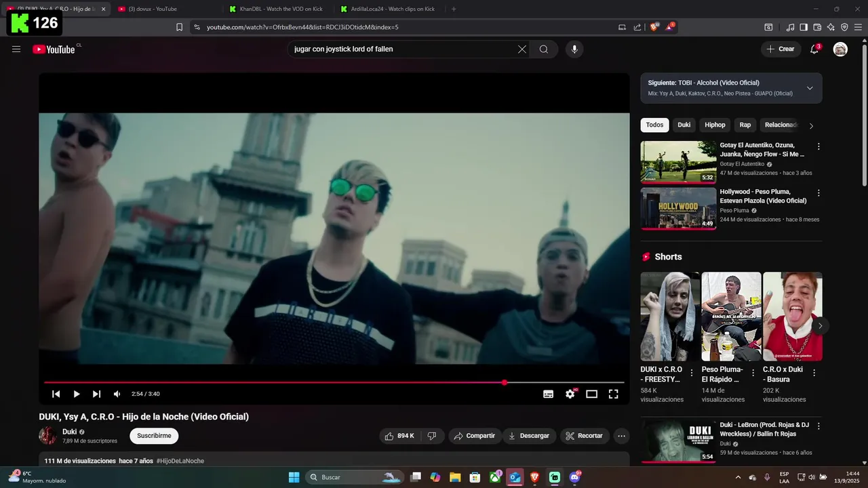Open the Brave Leo AI icon
This screenshot has width=868, height=488.
(831, 27)
